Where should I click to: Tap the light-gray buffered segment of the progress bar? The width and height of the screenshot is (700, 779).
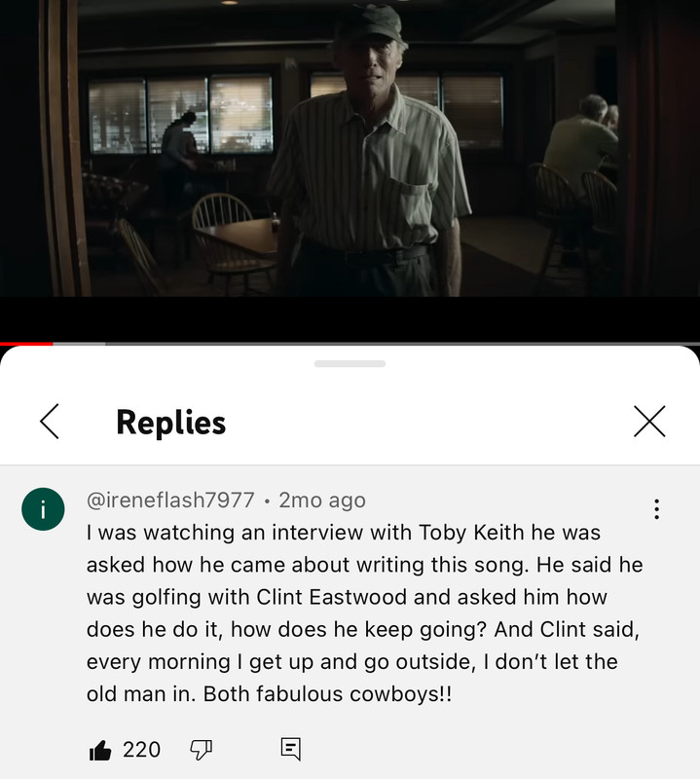(x=79, y=344)
